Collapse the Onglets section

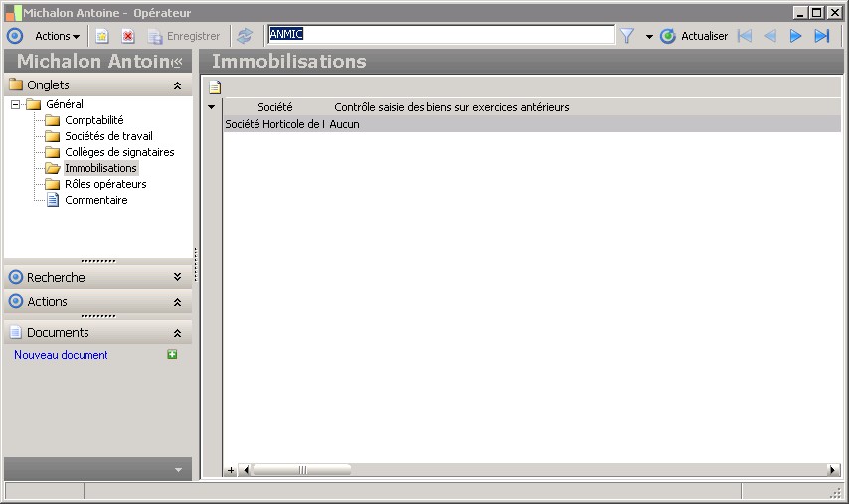click(177, 85)
